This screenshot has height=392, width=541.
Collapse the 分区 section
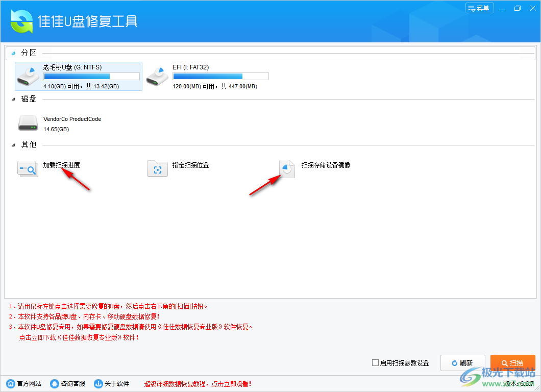pos(13,53)
